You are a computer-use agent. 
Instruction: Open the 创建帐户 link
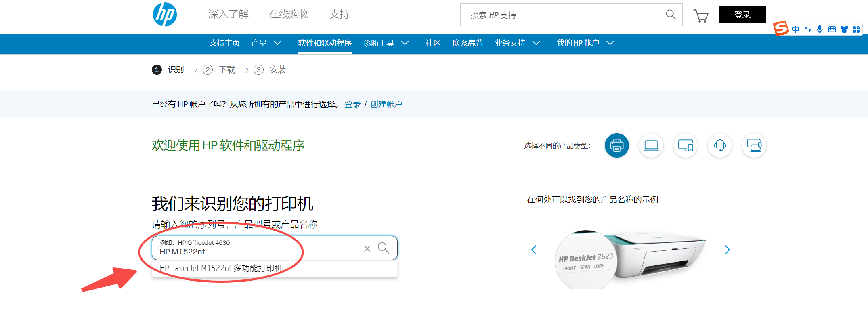386,104
